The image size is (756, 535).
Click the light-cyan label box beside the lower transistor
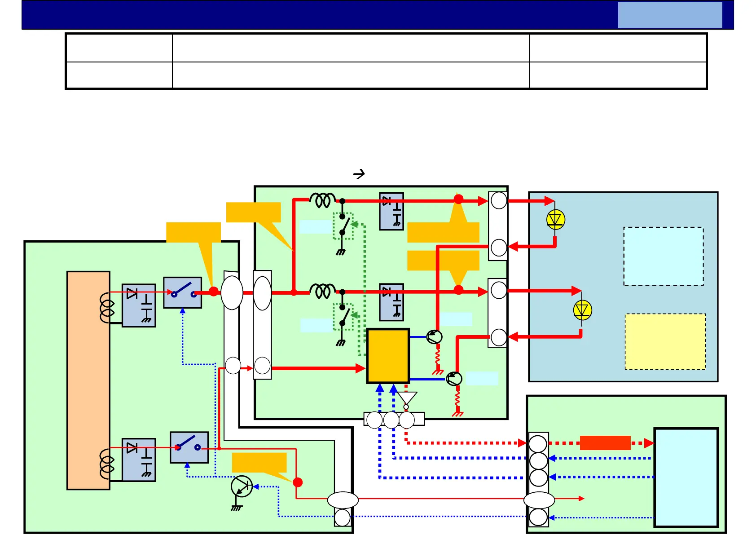(x=482, y=378)
